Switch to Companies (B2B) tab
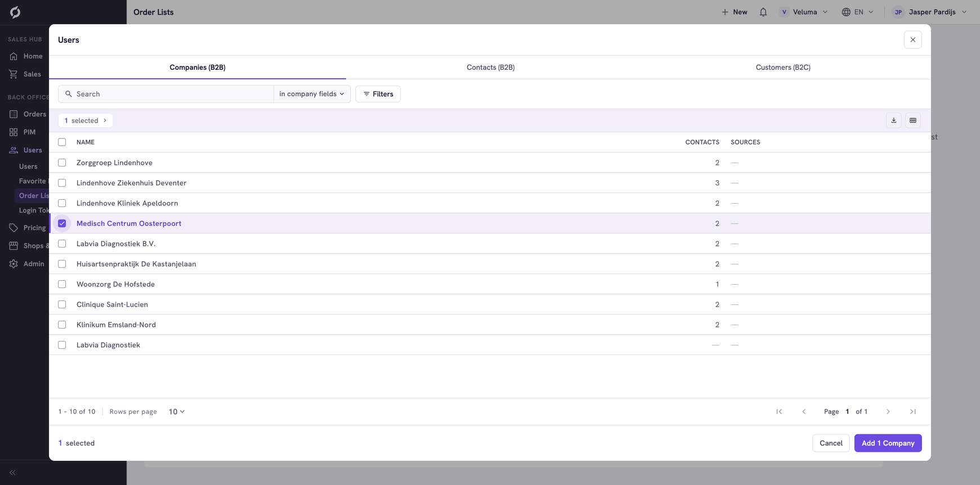 point(198,68)
